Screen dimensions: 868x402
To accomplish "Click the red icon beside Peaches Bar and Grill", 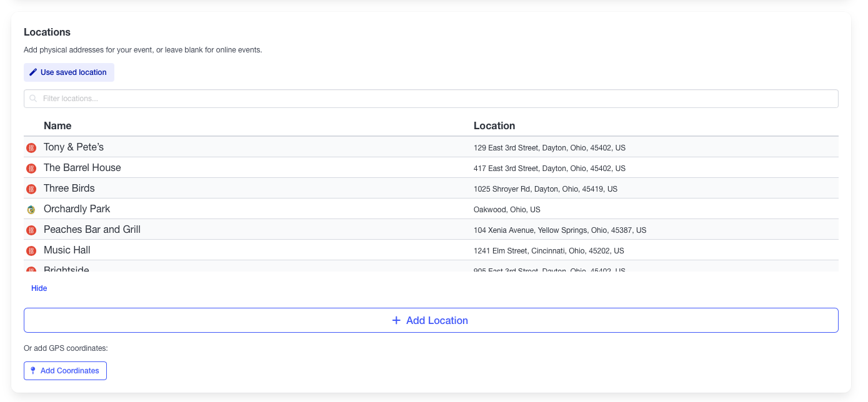I will [x=31, y=230].
